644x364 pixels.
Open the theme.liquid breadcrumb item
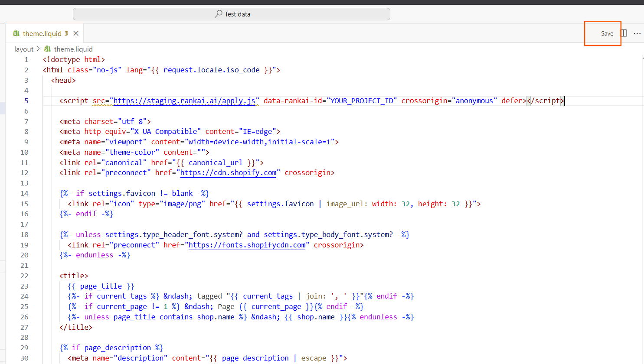click(x=73, y=49)
